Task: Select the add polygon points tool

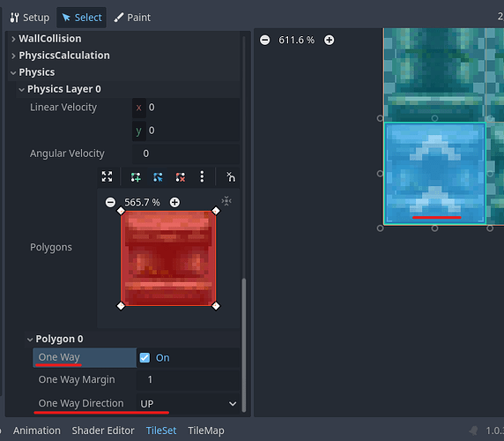Action: 136,177
